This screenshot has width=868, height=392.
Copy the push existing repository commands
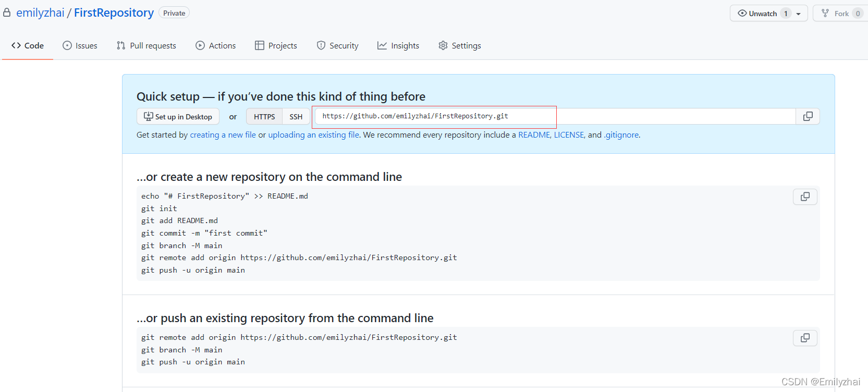coord(805,338)
